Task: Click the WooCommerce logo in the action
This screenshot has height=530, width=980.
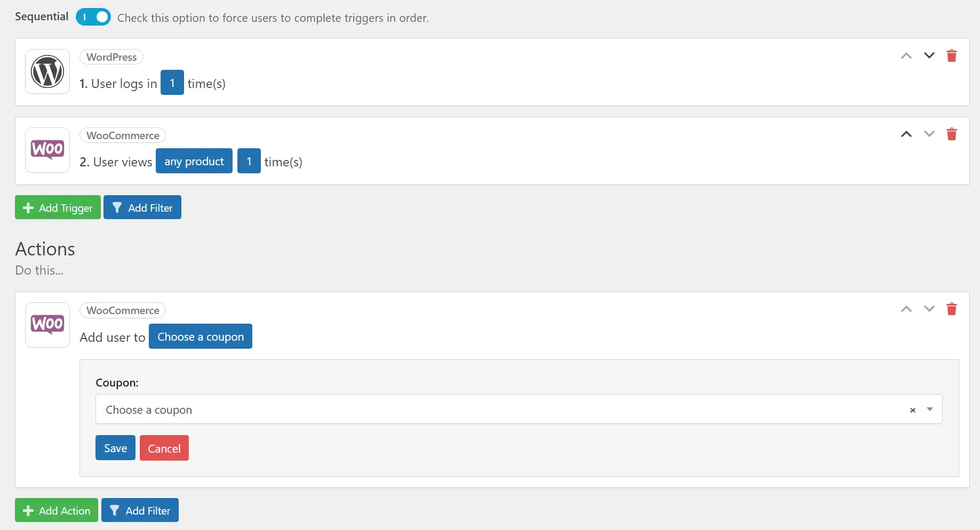Action: pyautogui.click(x=47, y=325)
